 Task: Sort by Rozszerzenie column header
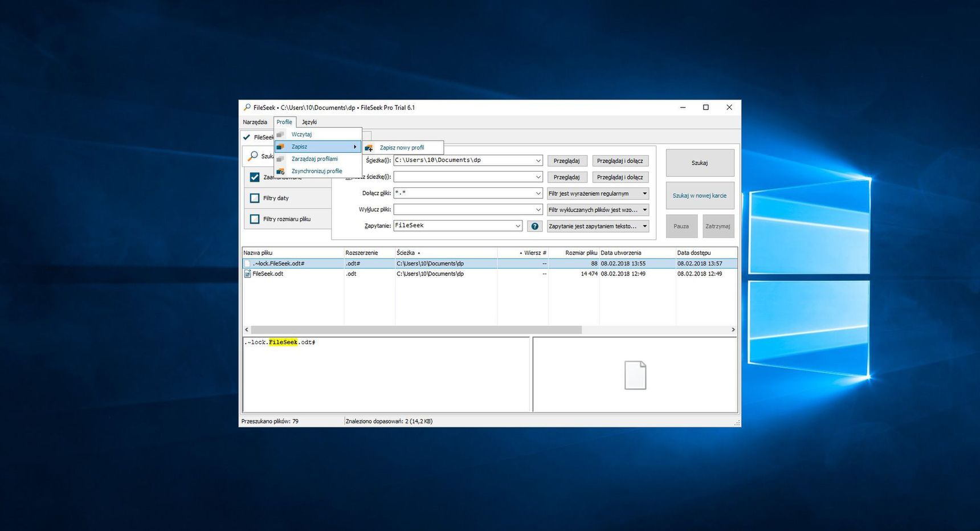(x=369, y=252)
